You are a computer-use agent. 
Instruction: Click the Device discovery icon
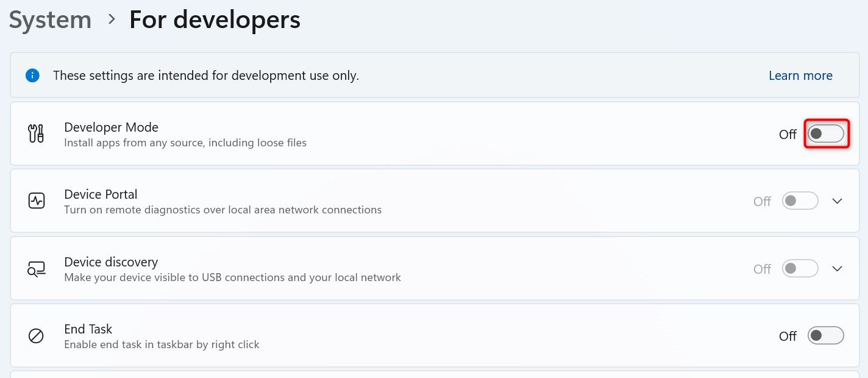pos(36,269)
